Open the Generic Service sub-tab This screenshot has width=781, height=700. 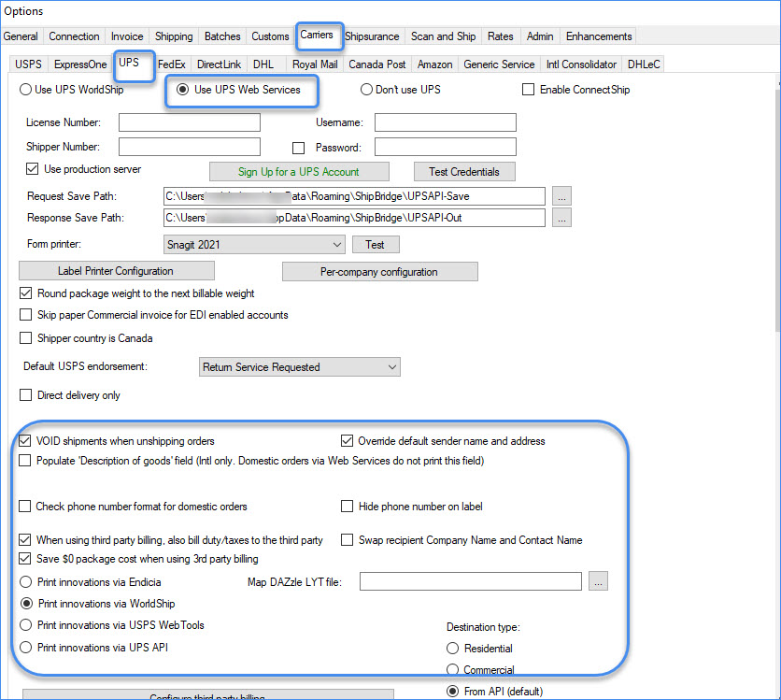tap(499, 64)
